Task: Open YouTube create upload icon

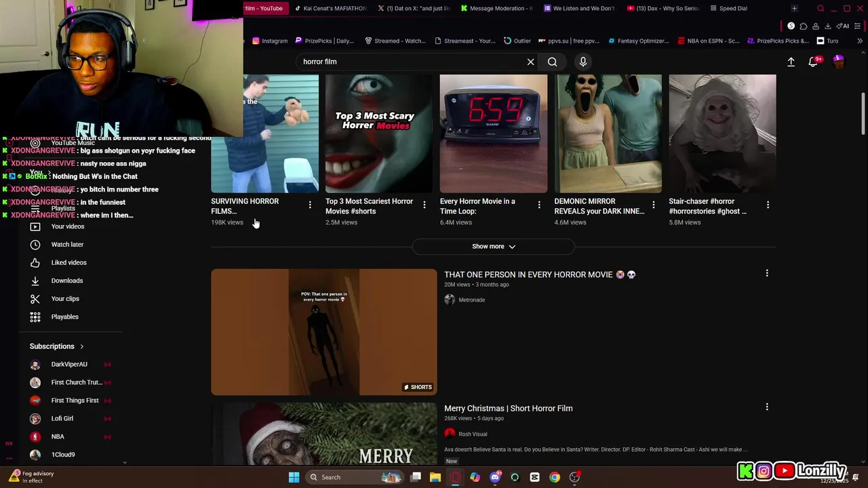Action: tap(791, 62)
